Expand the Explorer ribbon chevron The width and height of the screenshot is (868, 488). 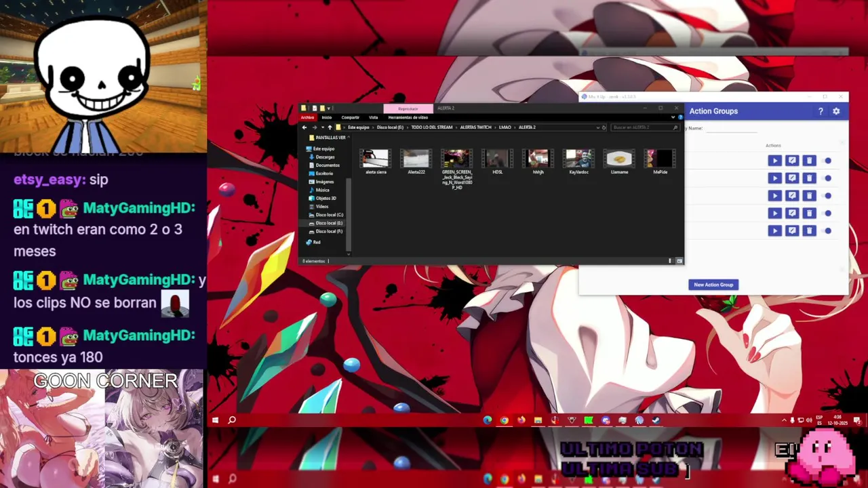pos(673,117)
